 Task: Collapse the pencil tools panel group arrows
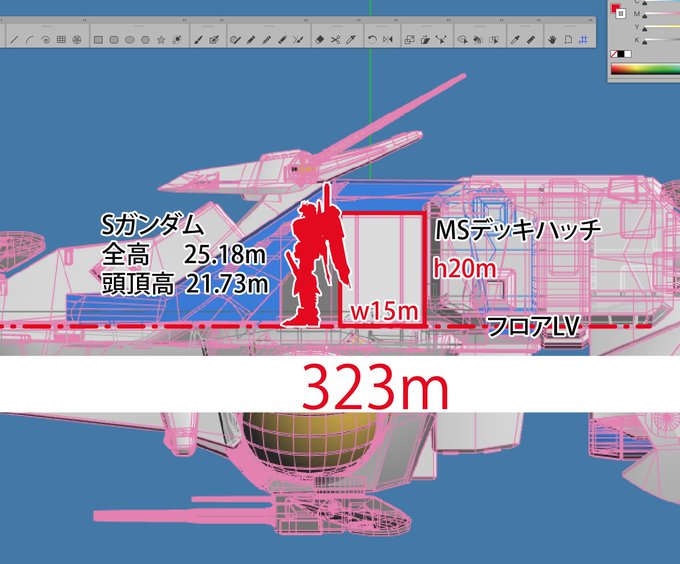[x=306, y=20]
